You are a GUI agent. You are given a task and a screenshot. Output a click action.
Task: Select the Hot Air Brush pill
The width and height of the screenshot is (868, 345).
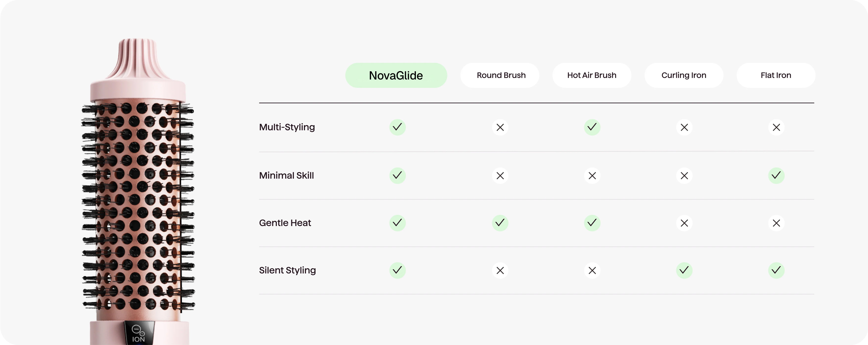coord(592,75)
